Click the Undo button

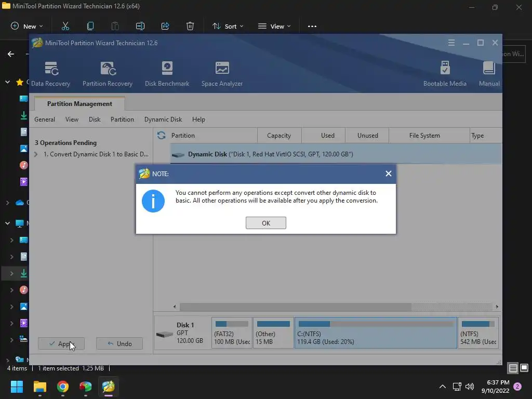click(119, 344)
